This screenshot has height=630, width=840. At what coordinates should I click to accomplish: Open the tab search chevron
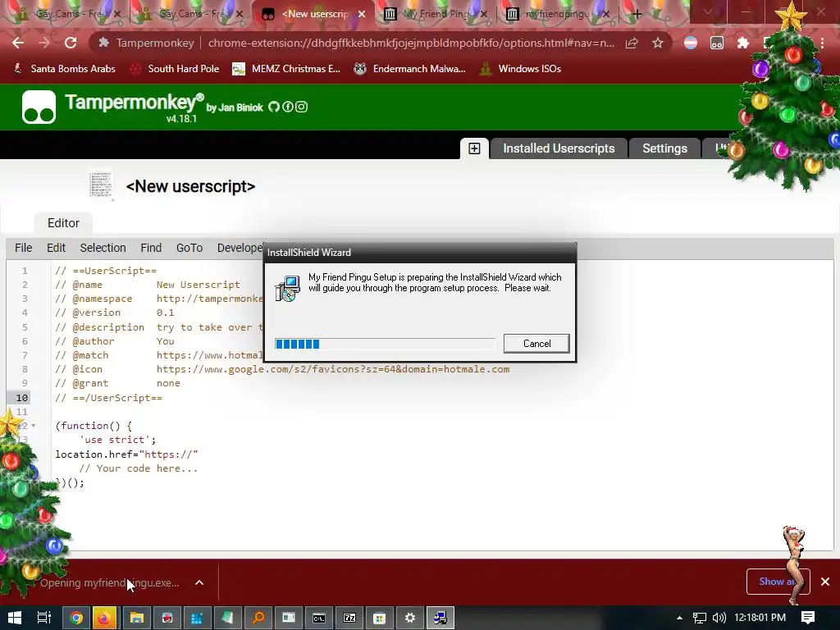pyautogui.click(x=708, y=11)
